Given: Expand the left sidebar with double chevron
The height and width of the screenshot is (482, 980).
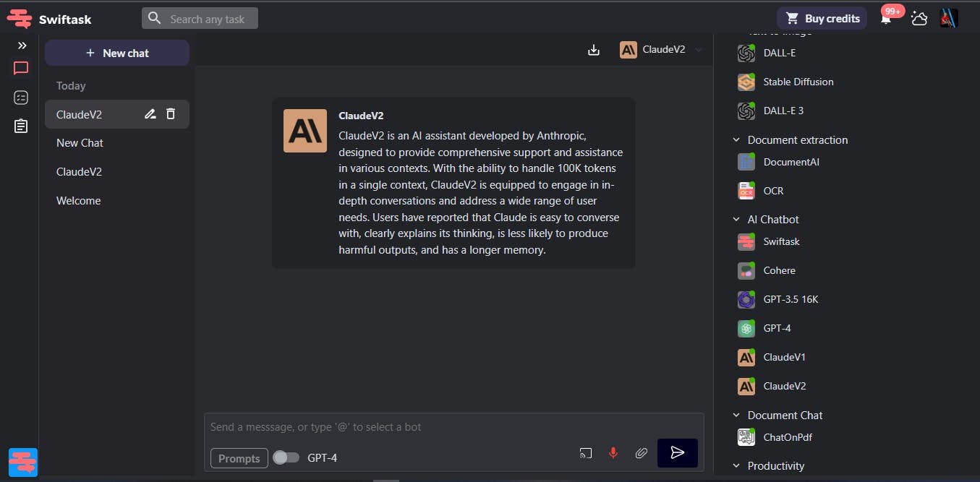Looking at the screenshot, I should tap(22, 46).
